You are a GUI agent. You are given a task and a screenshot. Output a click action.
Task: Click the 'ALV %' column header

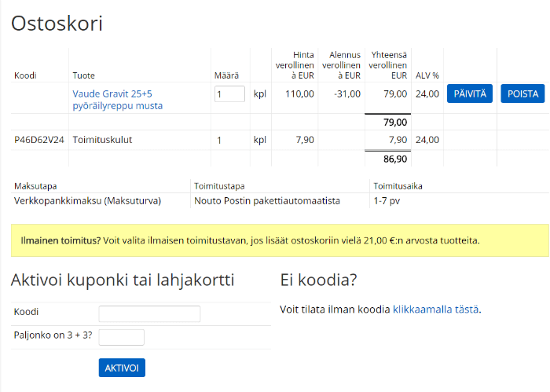427,75
